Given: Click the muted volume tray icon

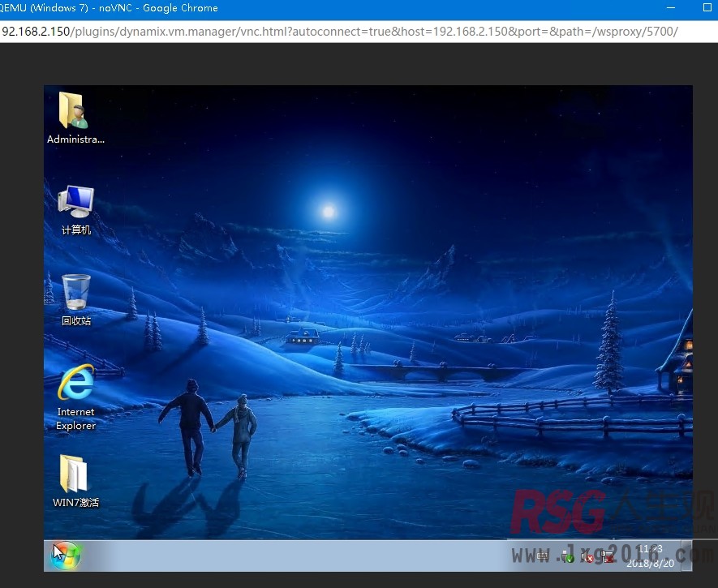Looking at the screenshot, I should 587,556.
